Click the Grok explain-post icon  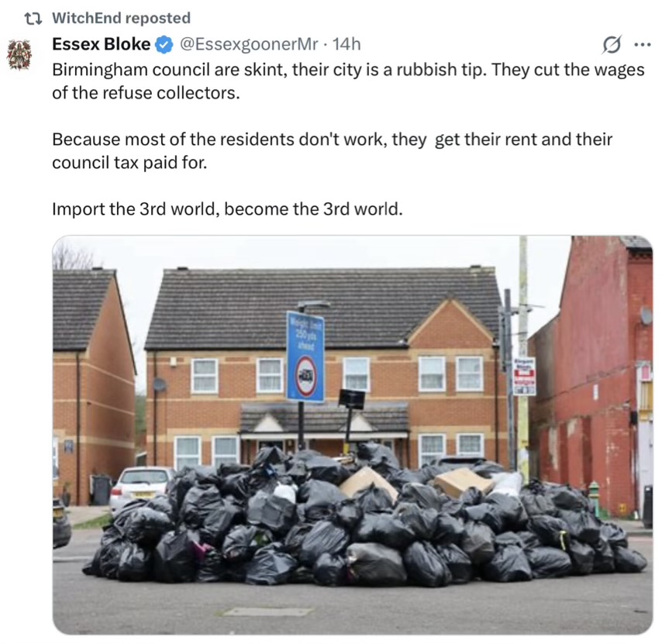[x=612, y=44]
